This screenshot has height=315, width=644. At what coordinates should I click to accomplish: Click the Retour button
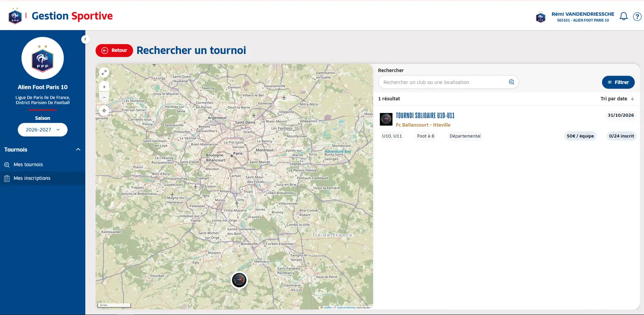tap(114, 50)
